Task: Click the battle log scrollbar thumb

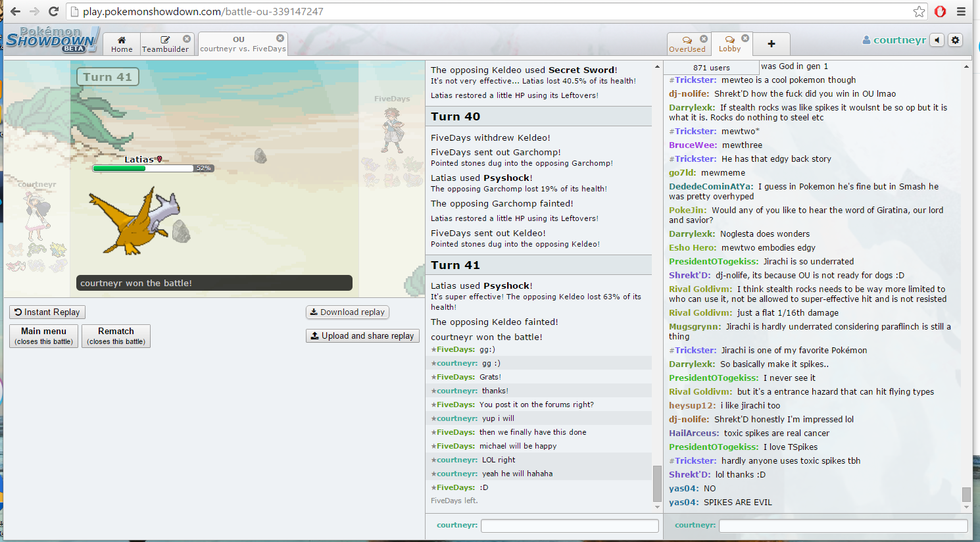Action: [657, 483]
